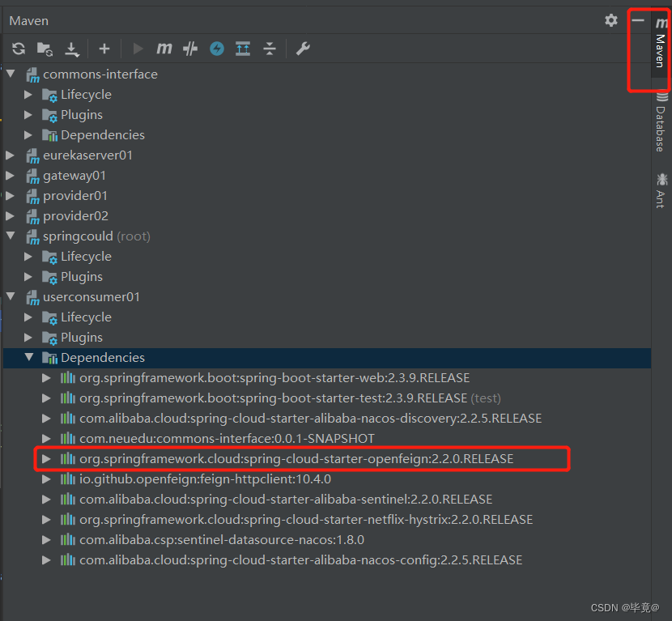The height and width of the screenshot is (621, 672).
Task: Hide the Maven tool window
Action: click(x=639, y=20)
